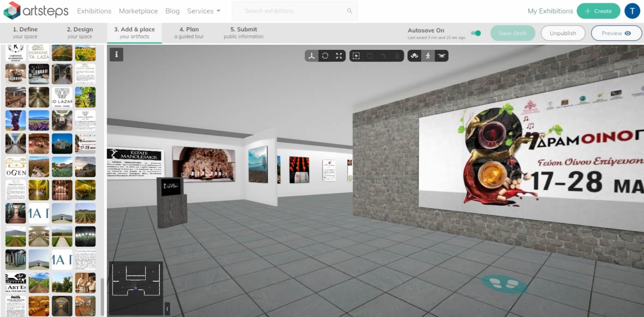Viewport: 644px width, 317px height.
Task: Open the info panel icon
Action: tap(116, 54)
